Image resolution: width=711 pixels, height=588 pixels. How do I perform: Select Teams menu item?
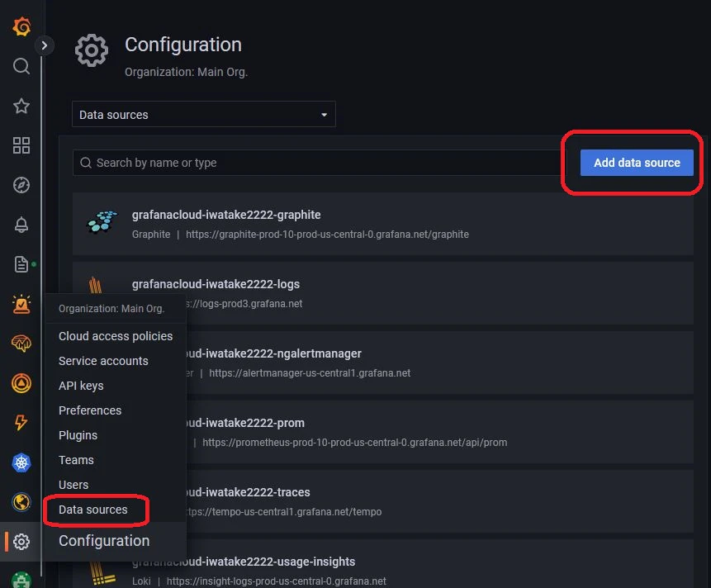pos(76,460)
